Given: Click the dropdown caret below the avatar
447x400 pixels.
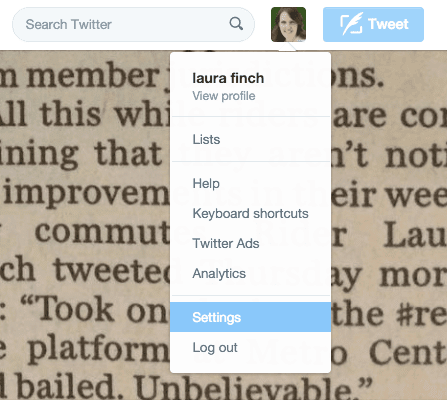Looking at the screenshot, I should point(287,47).
